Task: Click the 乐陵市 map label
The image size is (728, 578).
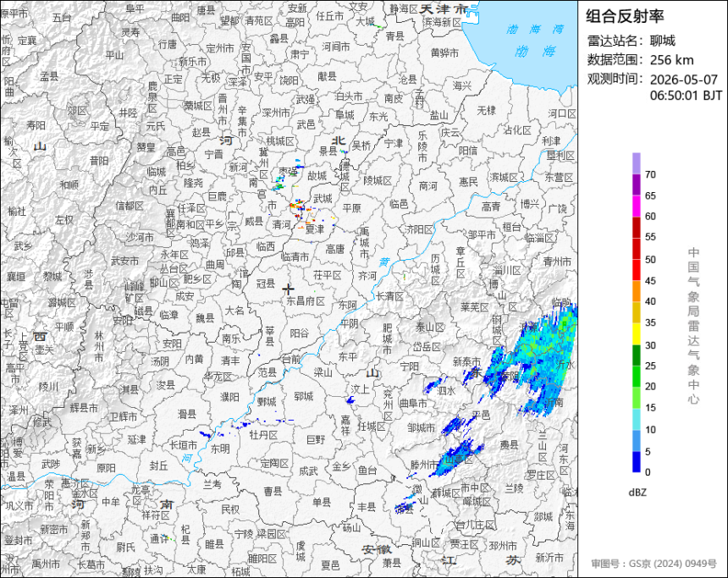Action: [422, 146]
